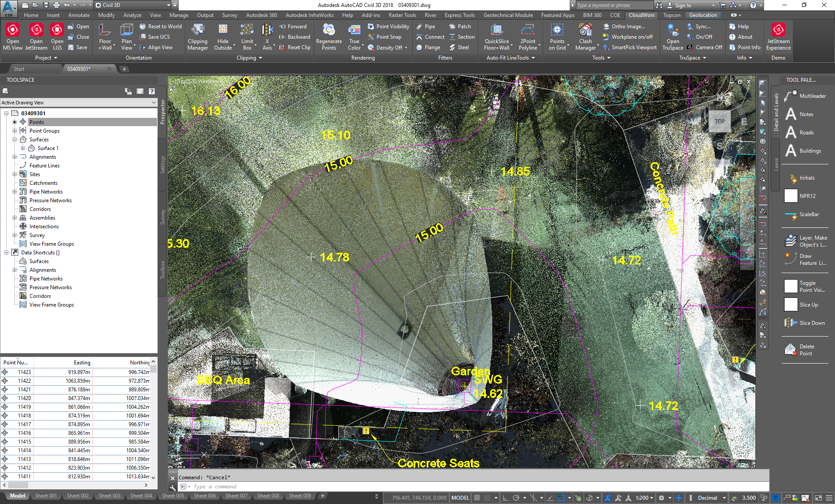Click Align View button
Viewport: 835px width, 504px height.
pos(156,47)
